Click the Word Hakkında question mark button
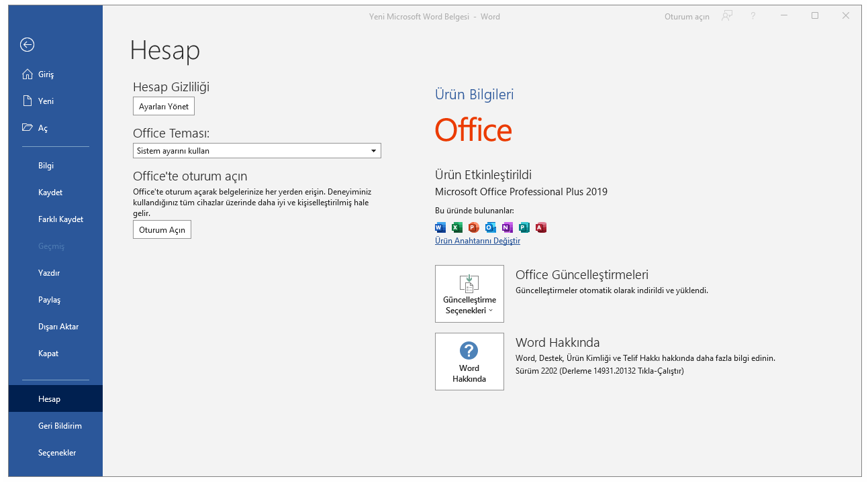Image resolution: width=868 pixels, height=485 pixels. [x=469, y=362]
